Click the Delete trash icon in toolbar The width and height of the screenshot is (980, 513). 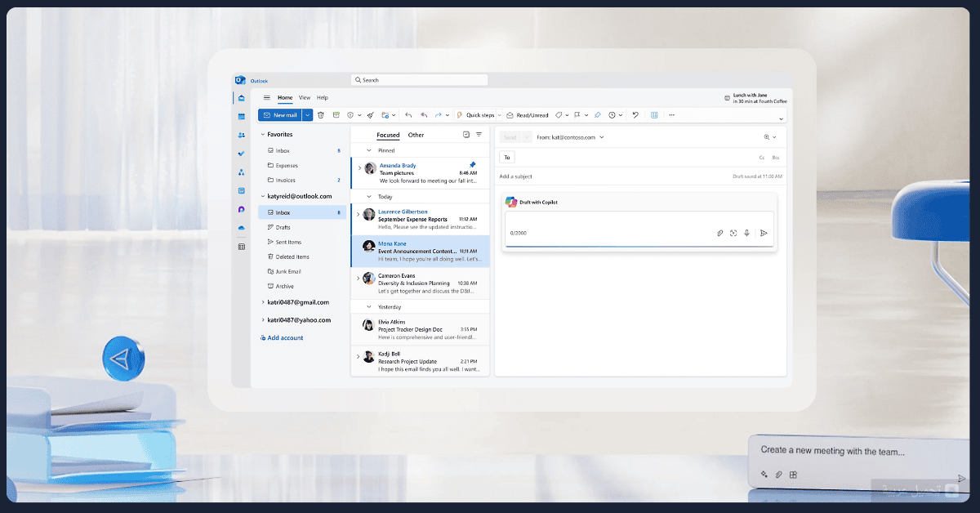pyautogui.click(x=321, y=115)
